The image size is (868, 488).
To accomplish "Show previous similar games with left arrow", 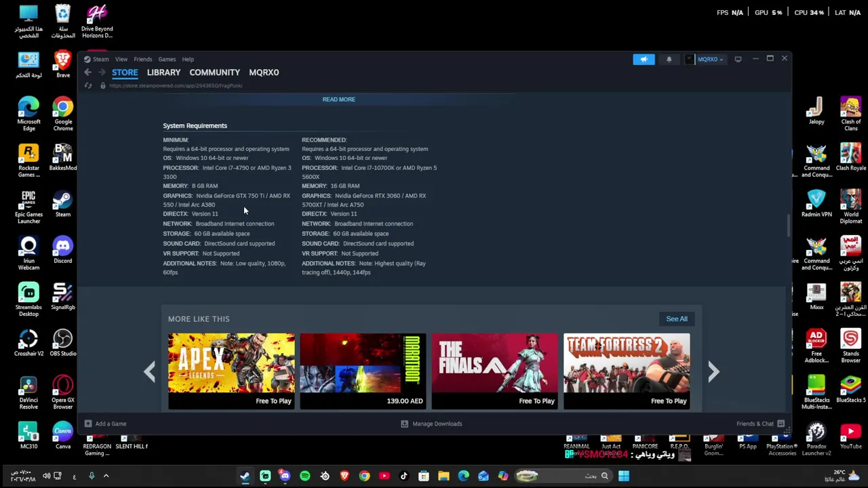I will 149,371.
